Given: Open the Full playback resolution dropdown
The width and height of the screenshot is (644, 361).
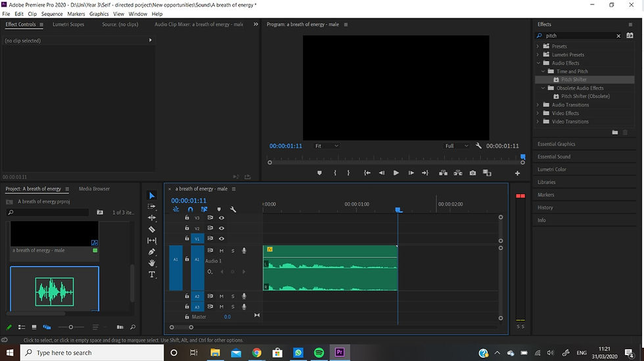Looking at the screenshot, I should 456,146.
